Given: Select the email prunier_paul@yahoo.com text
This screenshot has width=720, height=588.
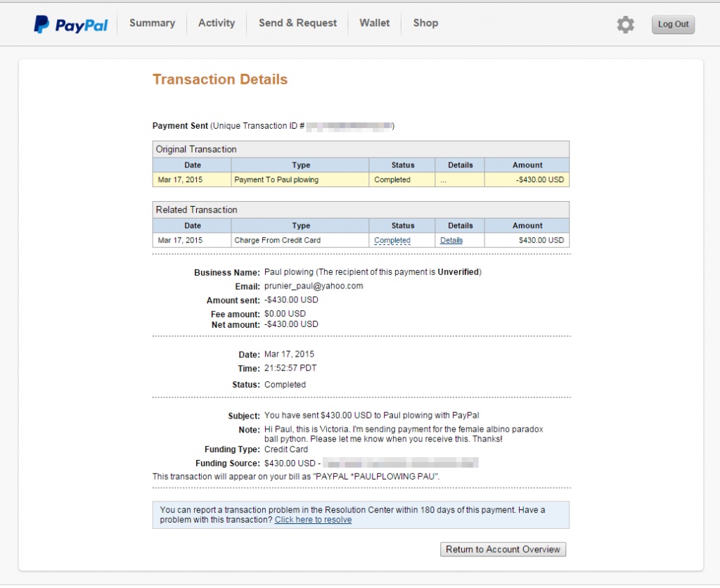Looking at the screenshot, I should pyautogui.click(x=314, y=286).
